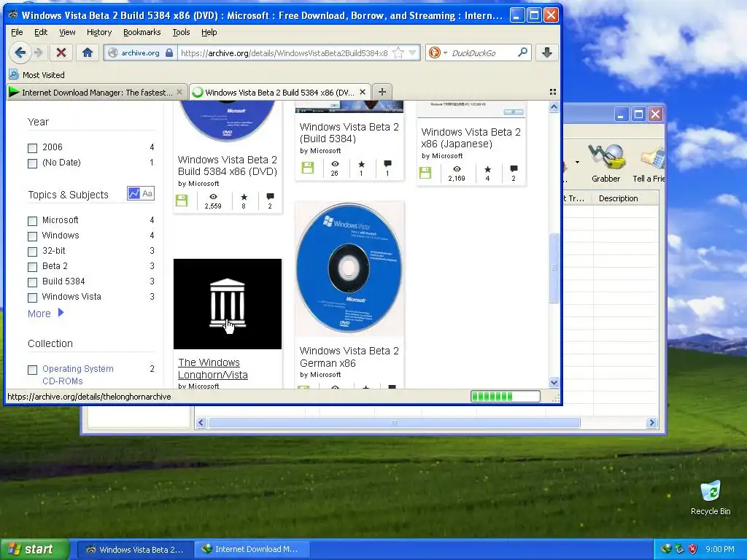Screen dimensions: 747x560
Task: Click page scrollbar down arrow
Action: tap(554, 382)
